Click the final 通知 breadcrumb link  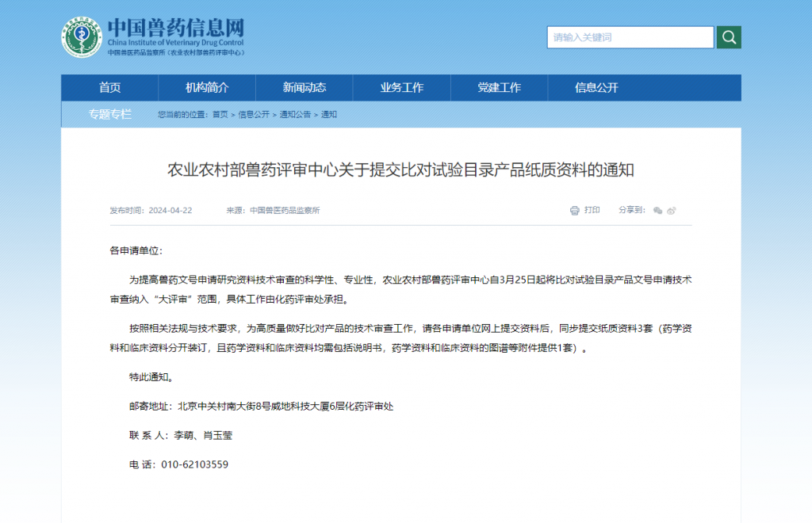coord(329,115)
